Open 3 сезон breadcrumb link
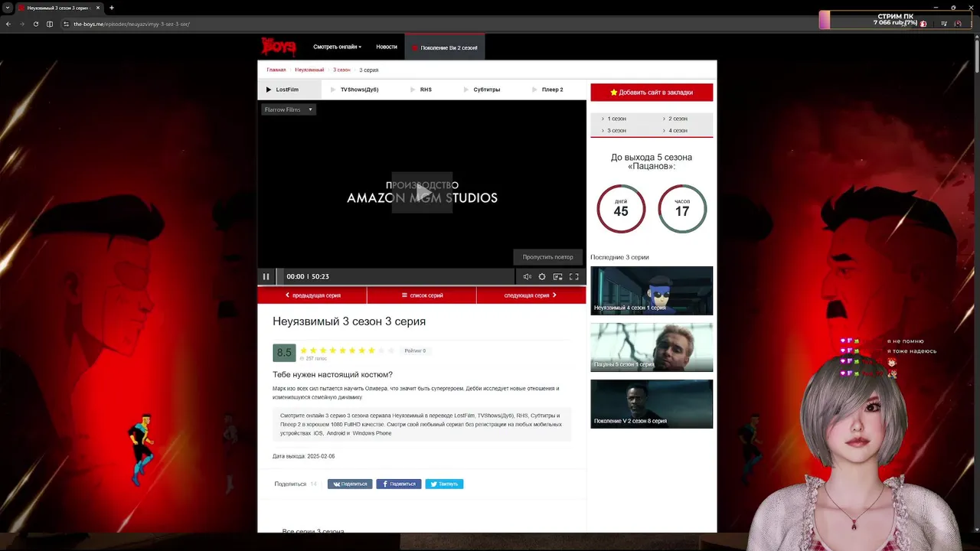This screenshot has width=980, height=551. (x=341, y=70)
